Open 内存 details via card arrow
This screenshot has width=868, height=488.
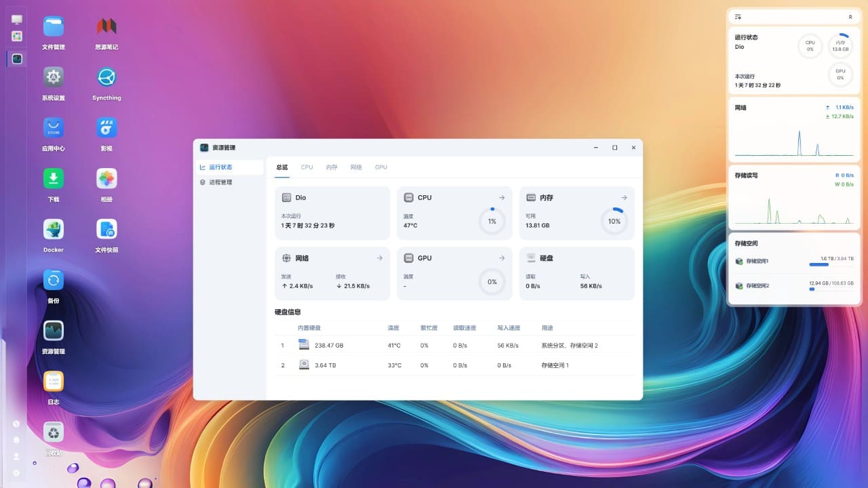point(624,198)
